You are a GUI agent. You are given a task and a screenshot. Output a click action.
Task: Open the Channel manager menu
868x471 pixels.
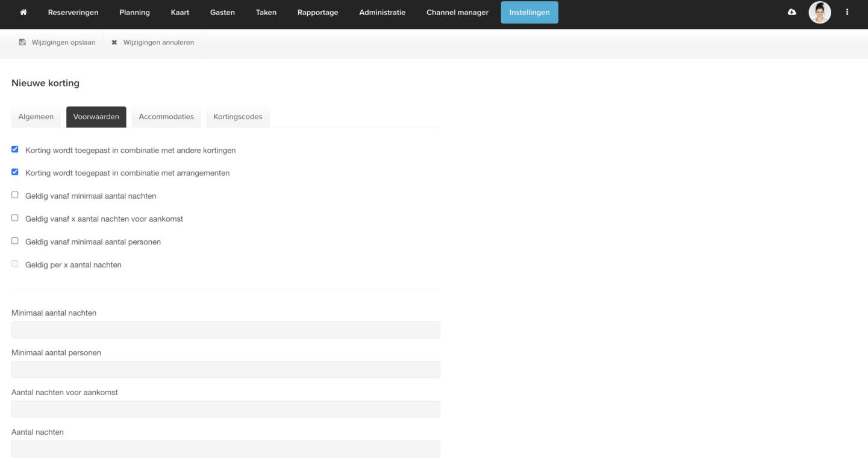[457, 13]
